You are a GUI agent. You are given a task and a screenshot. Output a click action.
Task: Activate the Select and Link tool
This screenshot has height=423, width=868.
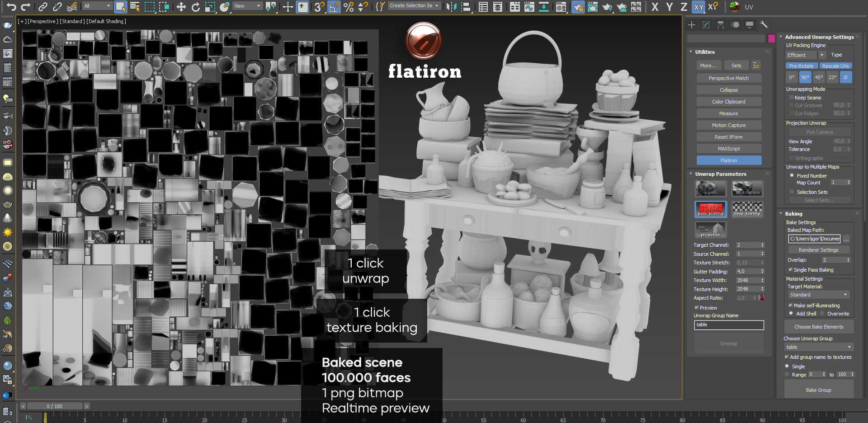tap(43, 6)
